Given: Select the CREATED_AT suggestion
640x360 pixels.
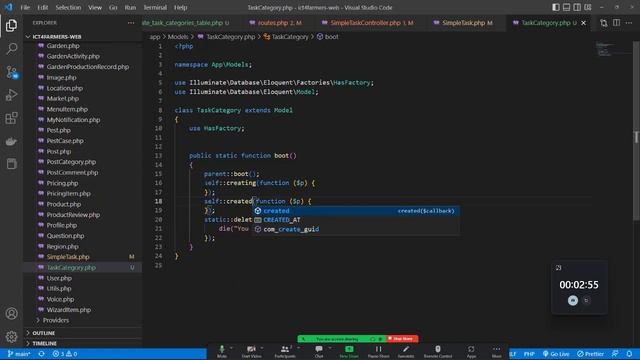Looking at the screenshot, I should tap(356, 220).
